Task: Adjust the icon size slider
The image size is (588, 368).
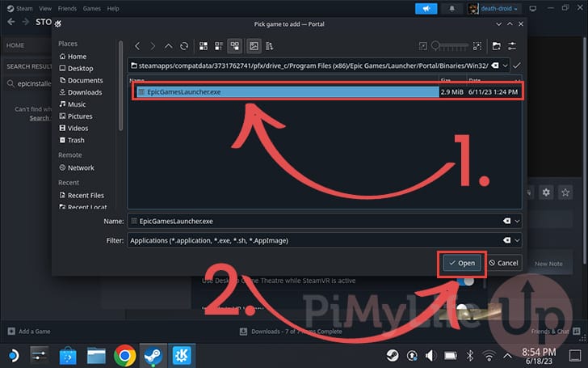Action: click(x=450, y=46)
